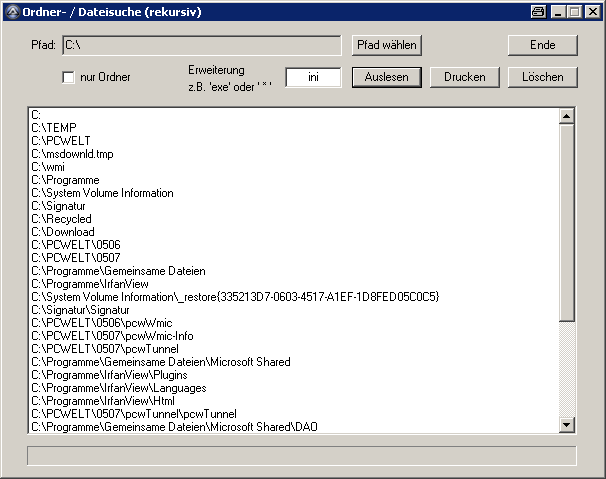Click the Erweiterung input field containing 'ini'
This screenshot has width=606, height=479.
(x=313, y=77)
